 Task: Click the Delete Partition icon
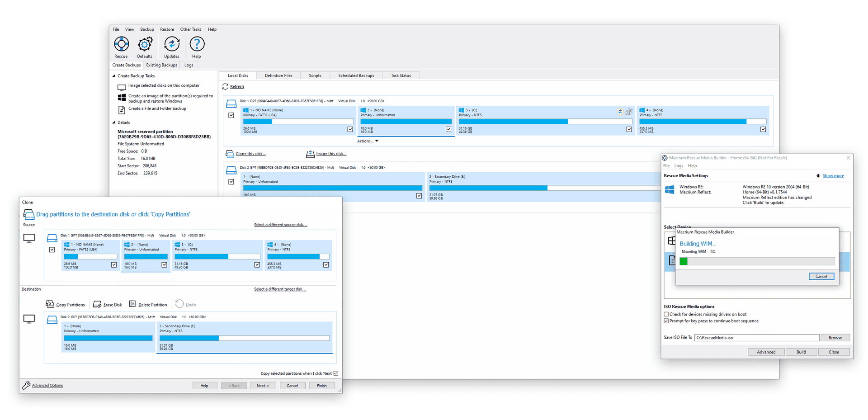[132, 304]
